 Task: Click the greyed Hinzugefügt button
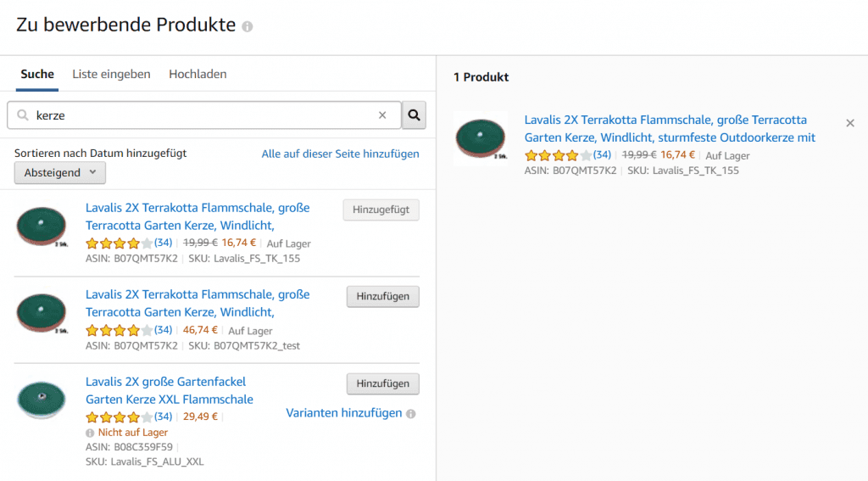(x=381, y=210)
